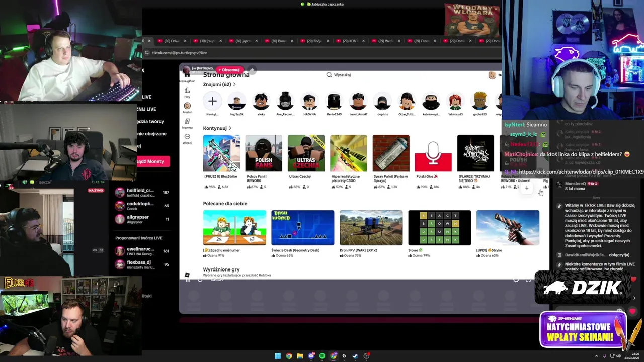The image size is (644, 362).
Task: Click the share arrow beside Obserwuj
Action: pos(252,69)
